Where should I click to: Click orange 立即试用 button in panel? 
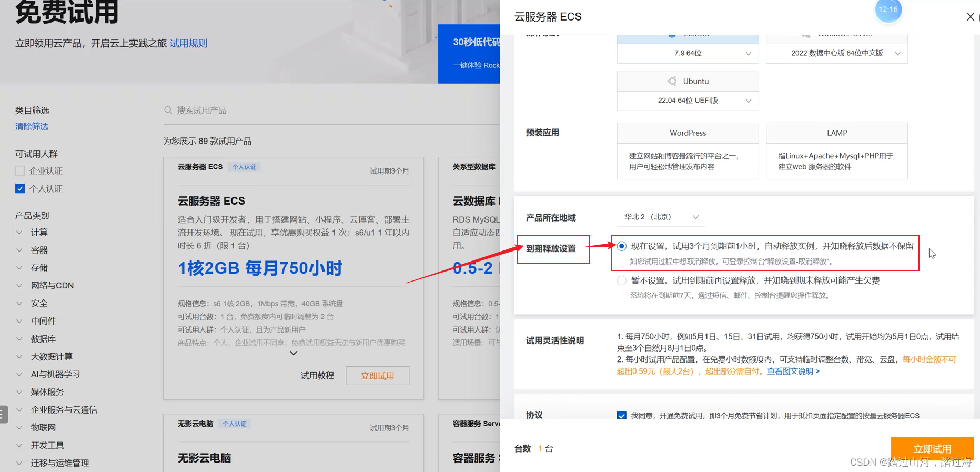click(x=932, y=448)
